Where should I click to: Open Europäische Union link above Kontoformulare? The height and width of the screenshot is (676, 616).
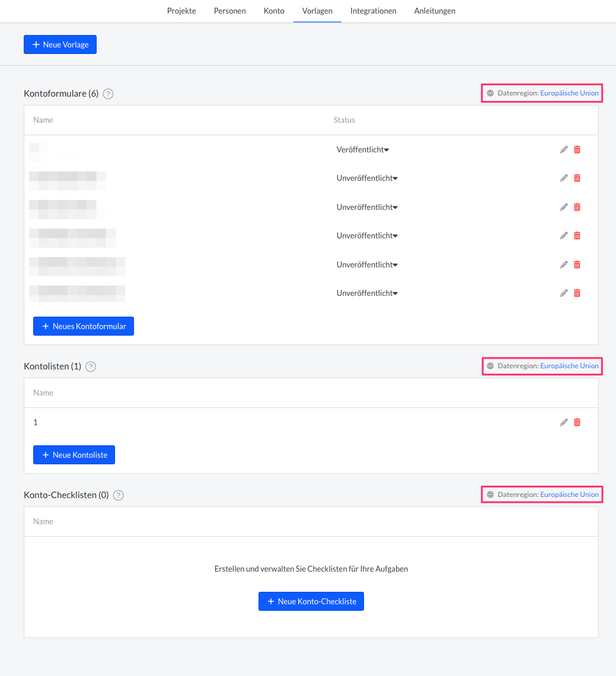pos(569,93)
